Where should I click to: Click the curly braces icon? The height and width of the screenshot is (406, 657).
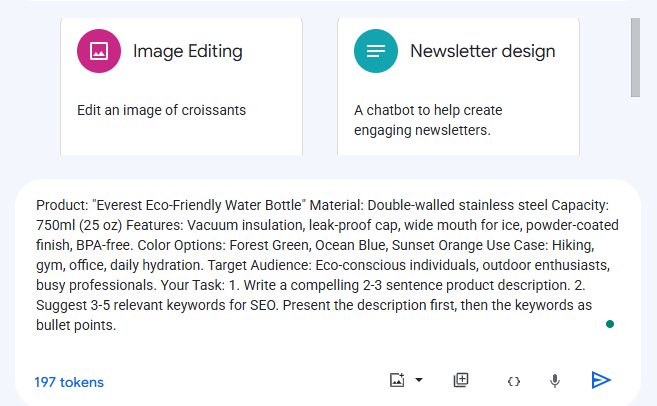pos(514,381)
